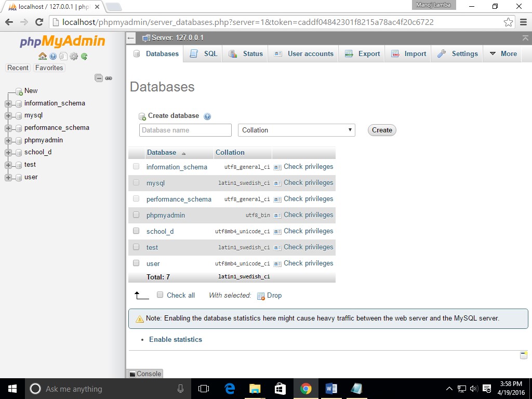
Task: Switch to the Status tab
Action: tap(246, 54)
